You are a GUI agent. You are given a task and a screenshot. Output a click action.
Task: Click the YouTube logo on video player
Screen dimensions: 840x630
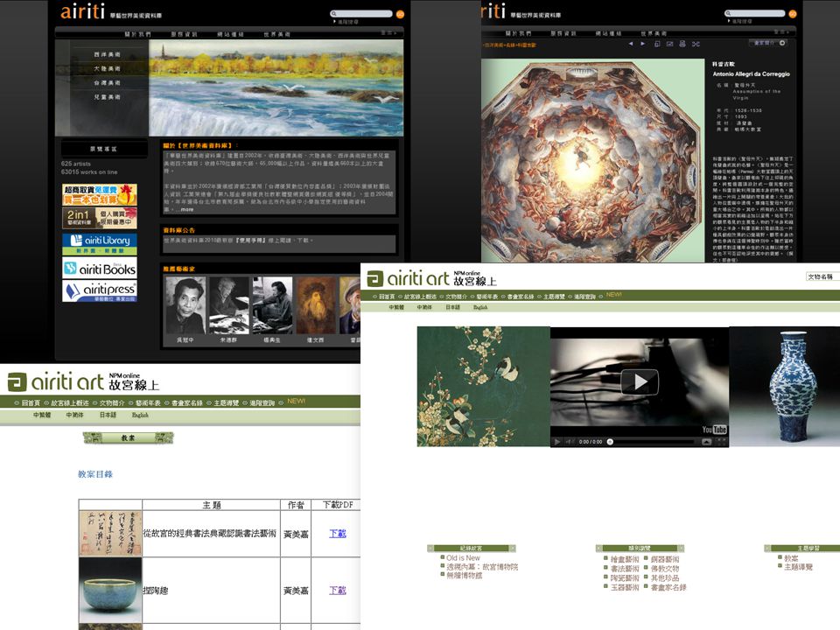[714, 429]
